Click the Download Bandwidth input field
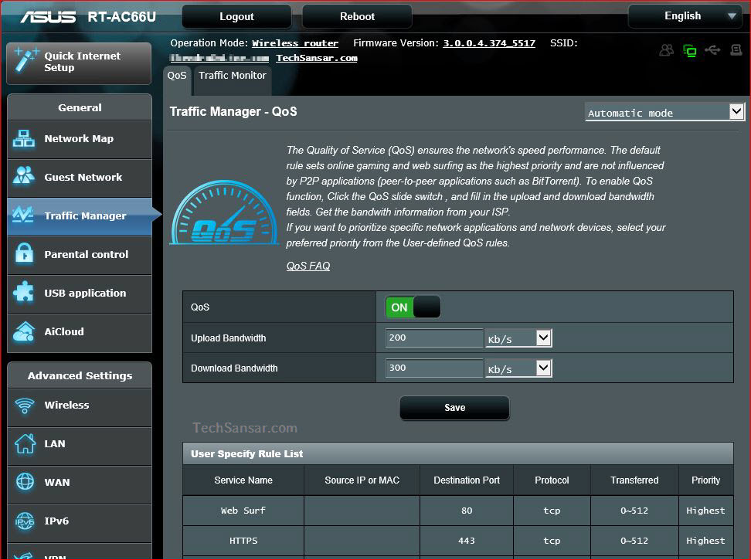The width and height of the screenshot is (751, 560). (433, 368)
